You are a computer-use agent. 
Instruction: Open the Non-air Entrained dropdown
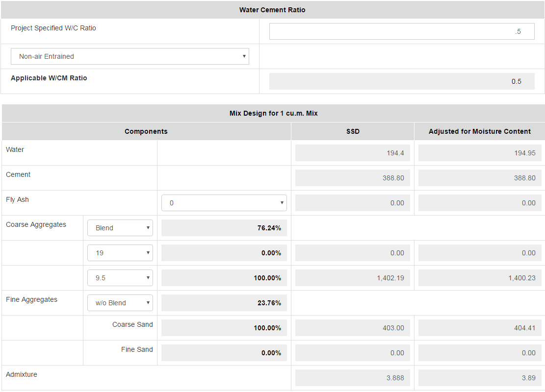[130, 56]
